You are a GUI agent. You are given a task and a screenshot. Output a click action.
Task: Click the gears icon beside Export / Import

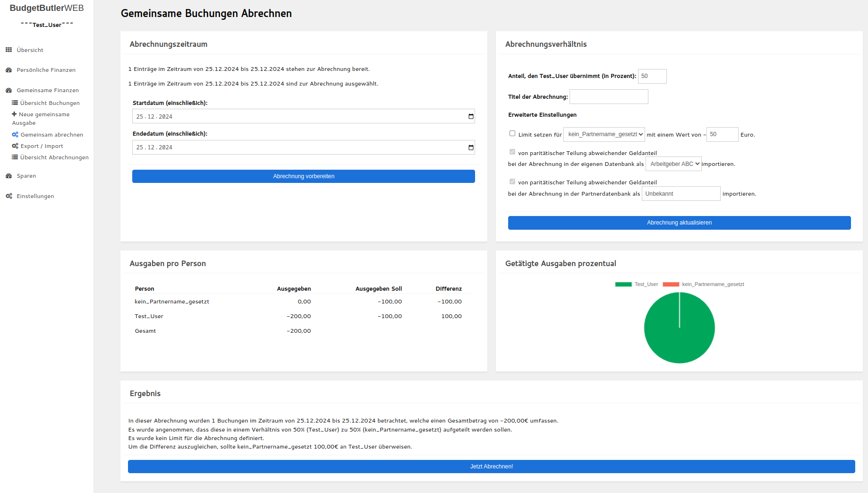click(15, 146)
